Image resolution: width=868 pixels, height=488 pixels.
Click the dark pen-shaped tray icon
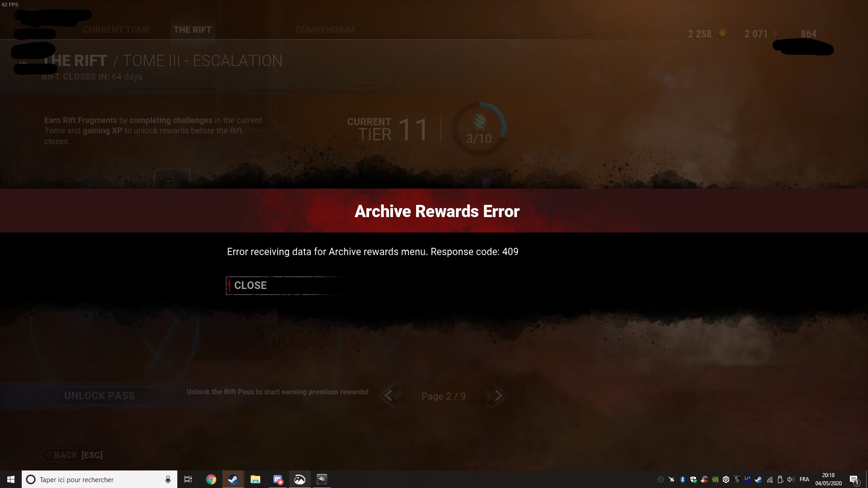737,479
